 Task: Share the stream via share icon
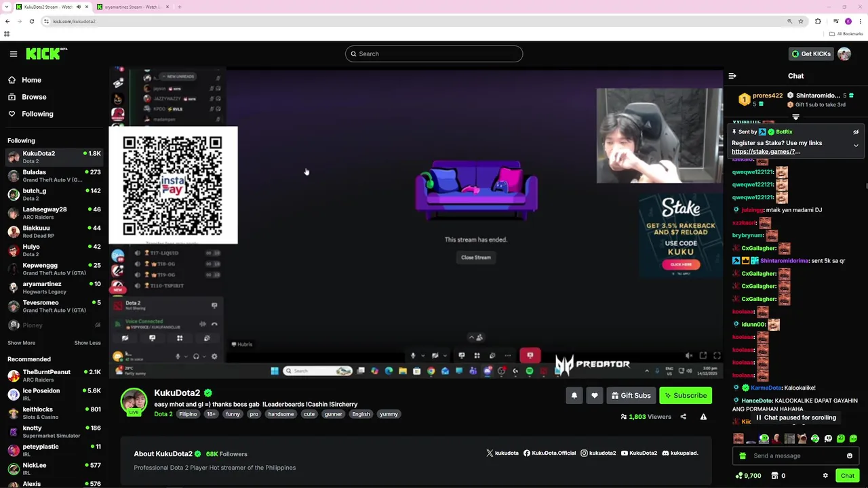coord(684,417)
